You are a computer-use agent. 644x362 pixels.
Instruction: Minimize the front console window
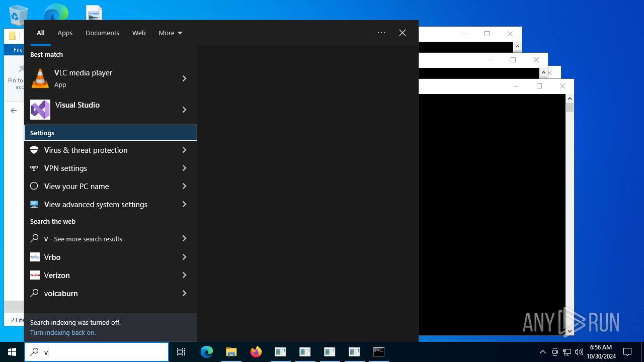[516, 86]
